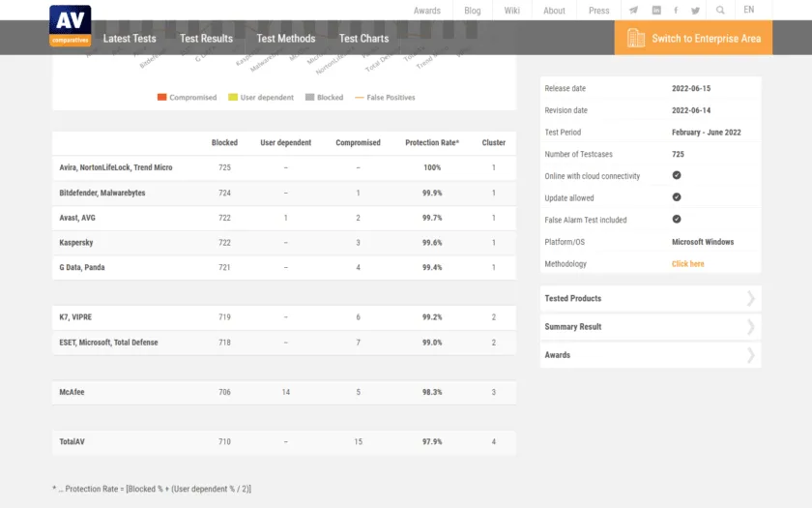The width and height of the screenshot is (812, 508).
Task: Click the AV-Comparatives logo
Action: coord(70,26)
